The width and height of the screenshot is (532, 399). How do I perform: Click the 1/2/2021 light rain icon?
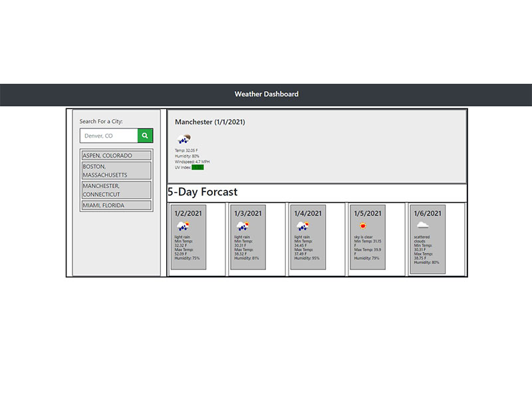point(184,226)
